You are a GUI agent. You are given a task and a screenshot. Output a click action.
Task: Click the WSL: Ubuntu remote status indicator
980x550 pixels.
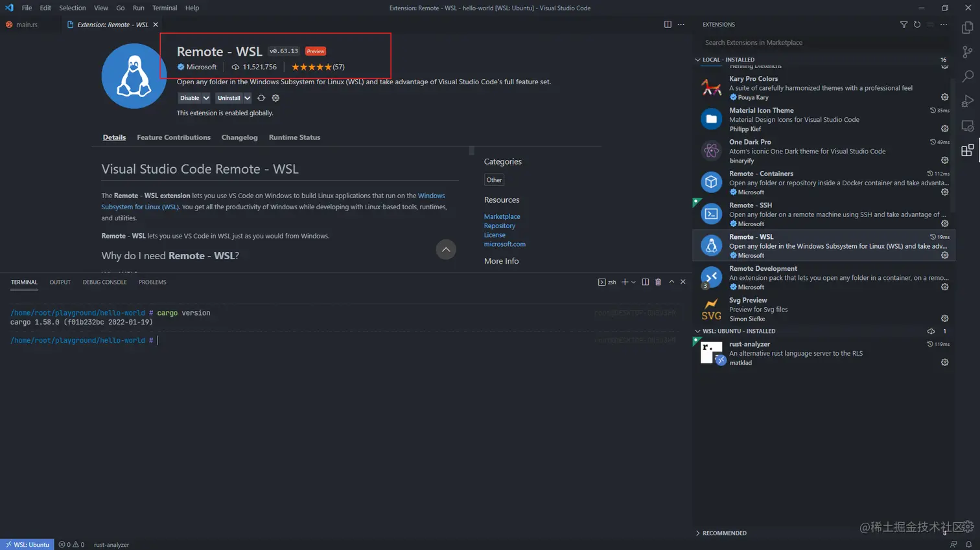point(26,544)
